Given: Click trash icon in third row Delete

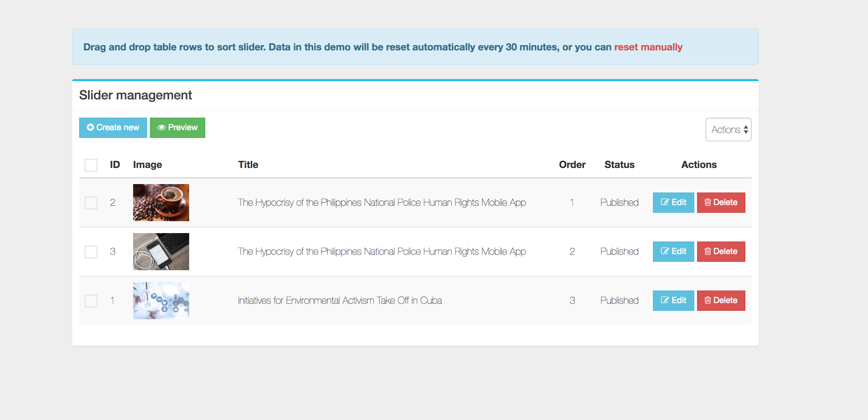Looking at the screenshot, I should tap(708, 300).
